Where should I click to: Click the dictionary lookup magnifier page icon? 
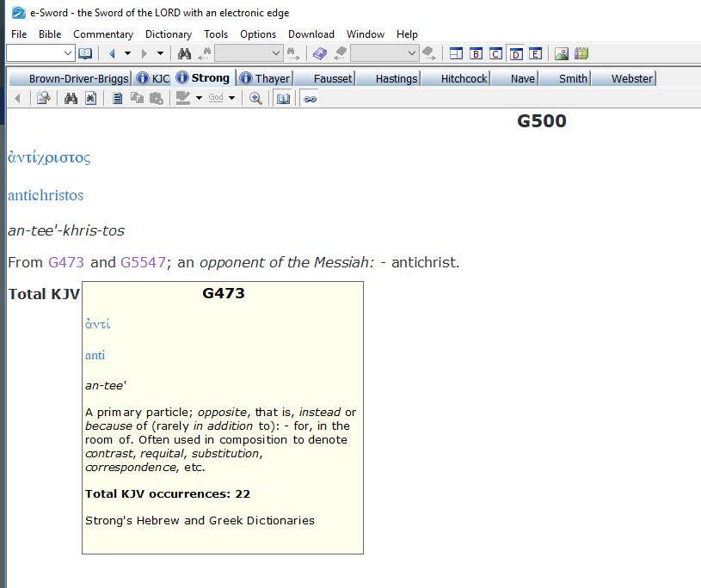click(x=43, y=98)
